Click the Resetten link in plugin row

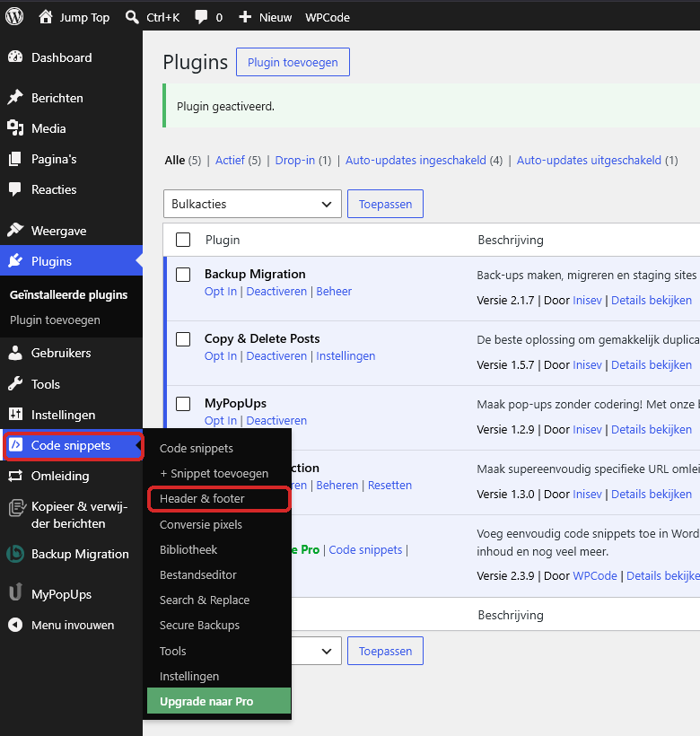tap(389, 485)
